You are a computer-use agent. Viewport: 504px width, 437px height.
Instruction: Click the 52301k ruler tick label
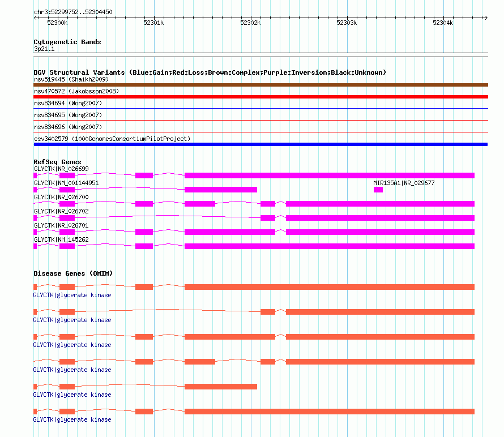153,23
